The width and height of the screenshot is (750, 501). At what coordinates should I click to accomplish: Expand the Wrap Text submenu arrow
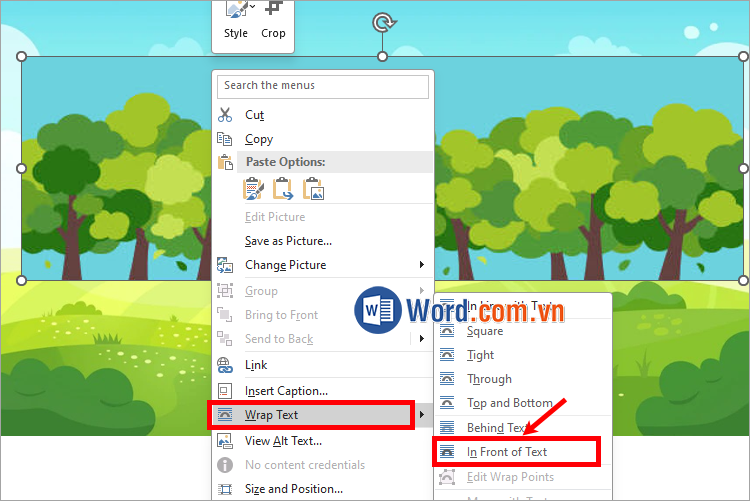pyautogui.click(x=421, y=414)
